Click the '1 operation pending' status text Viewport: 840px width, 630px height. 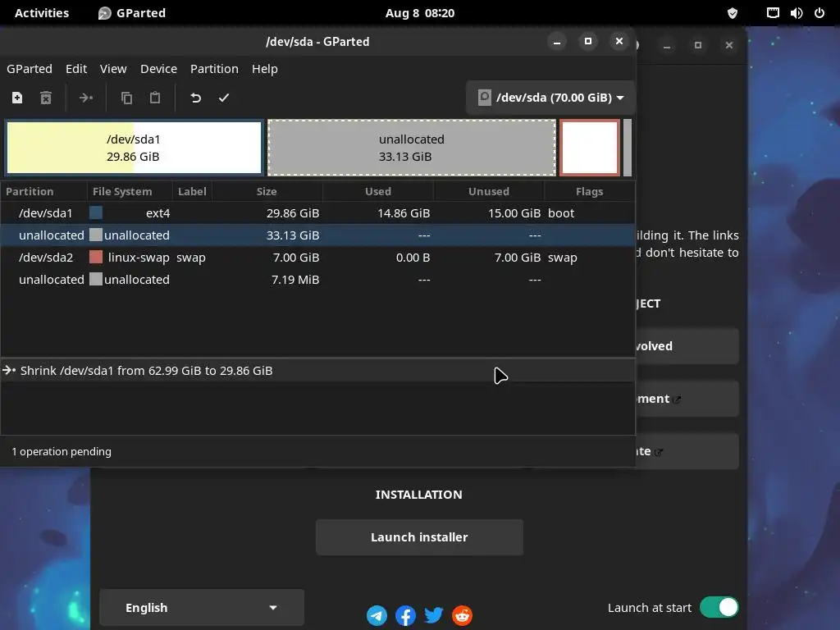[x=62, y=452]
